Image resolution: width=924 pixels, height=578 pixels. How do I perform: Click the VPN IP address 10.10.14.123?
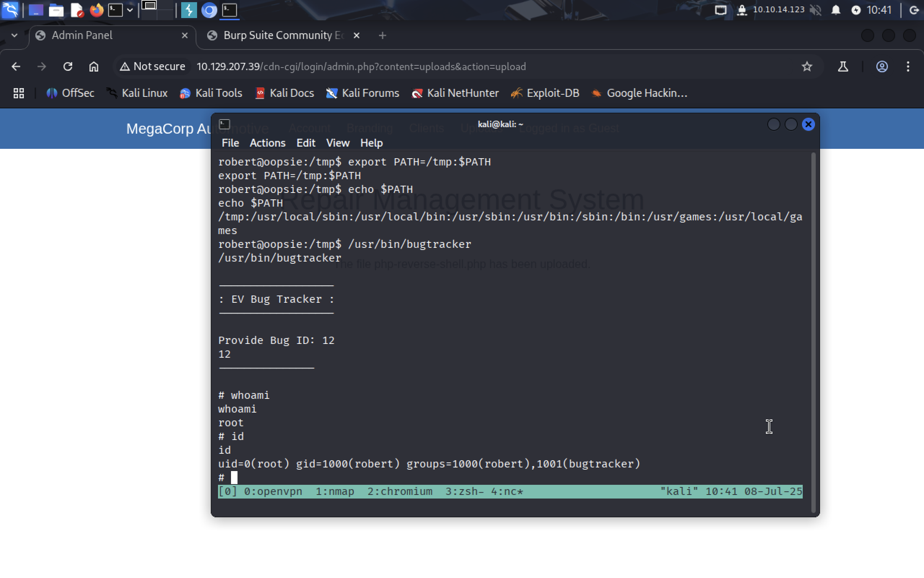(778, 9)
